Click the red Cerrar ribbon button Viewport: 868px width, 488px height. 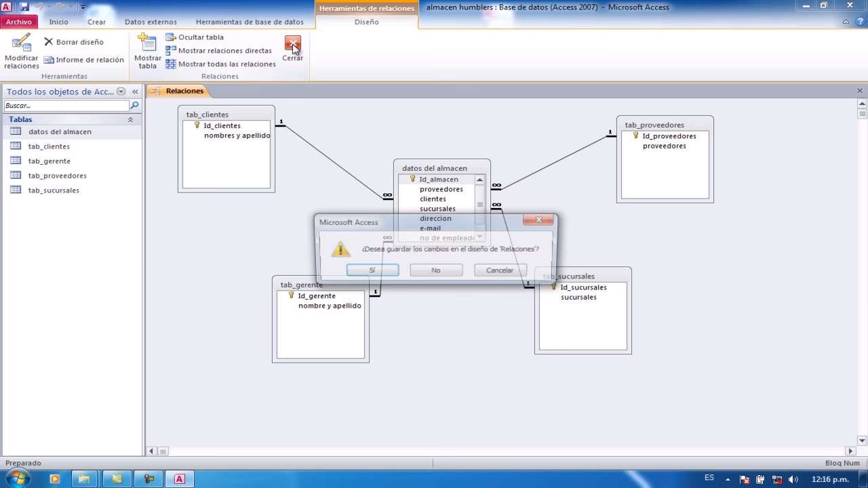pos(293,49)
